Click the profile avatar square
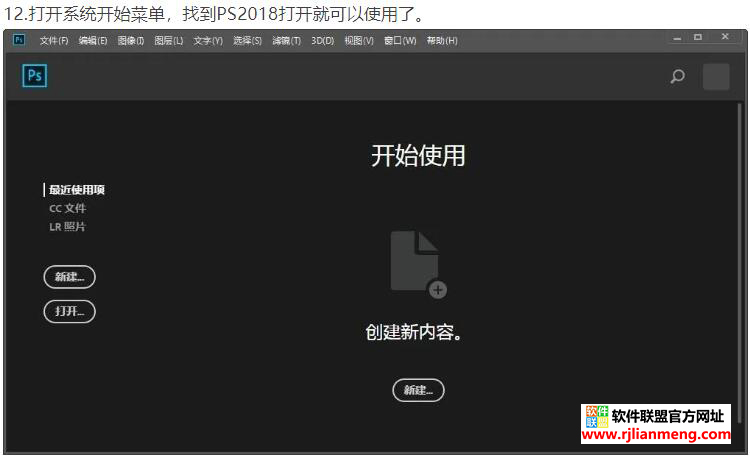 click(715, 76)
